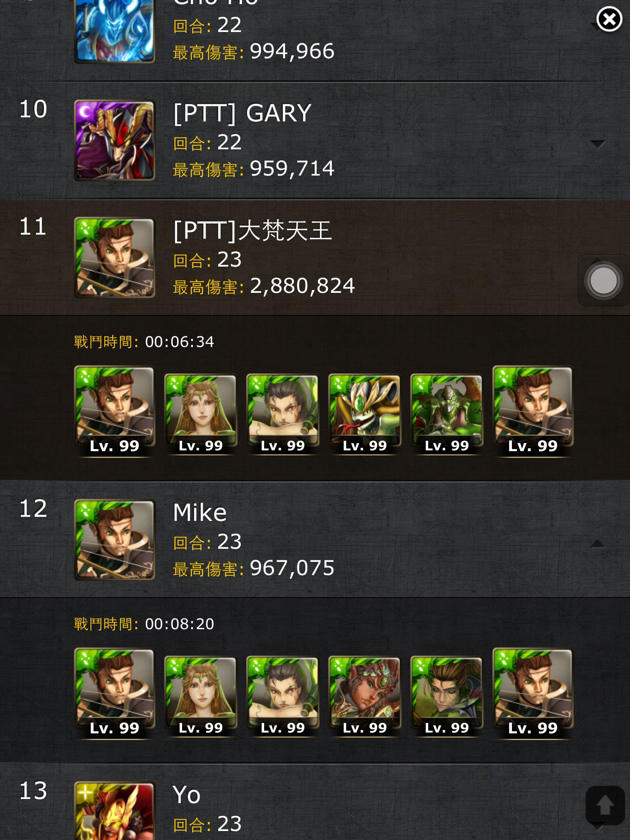The image size is (630, 840).
Task: Open Mike's leader avatar in rank 12
Action: 114,540
